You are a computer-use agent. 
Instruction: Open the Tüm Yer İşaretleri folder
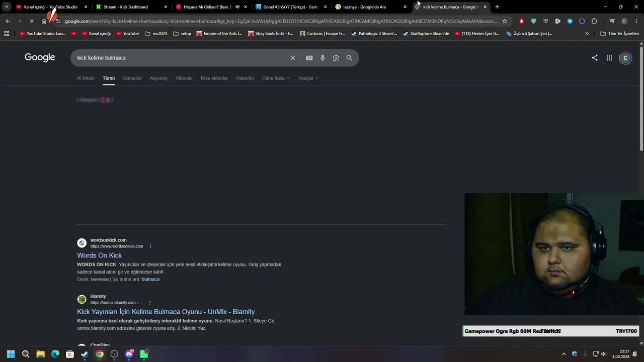click(620, 34)
